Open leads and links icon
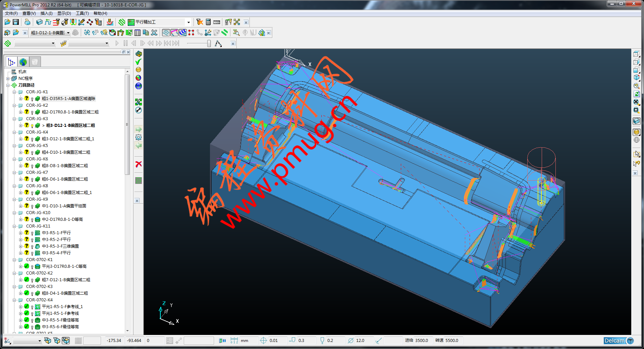 [x=73, y=22]
